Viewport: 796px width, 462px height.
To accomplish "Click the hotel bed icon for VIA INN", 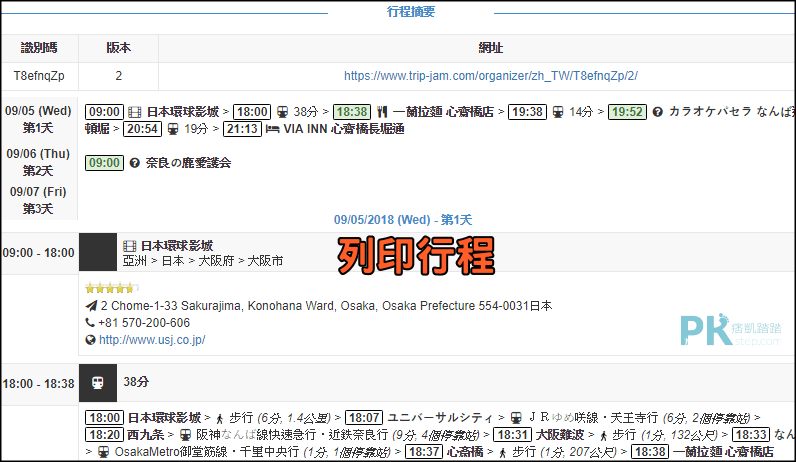I will tap(273, 129).
